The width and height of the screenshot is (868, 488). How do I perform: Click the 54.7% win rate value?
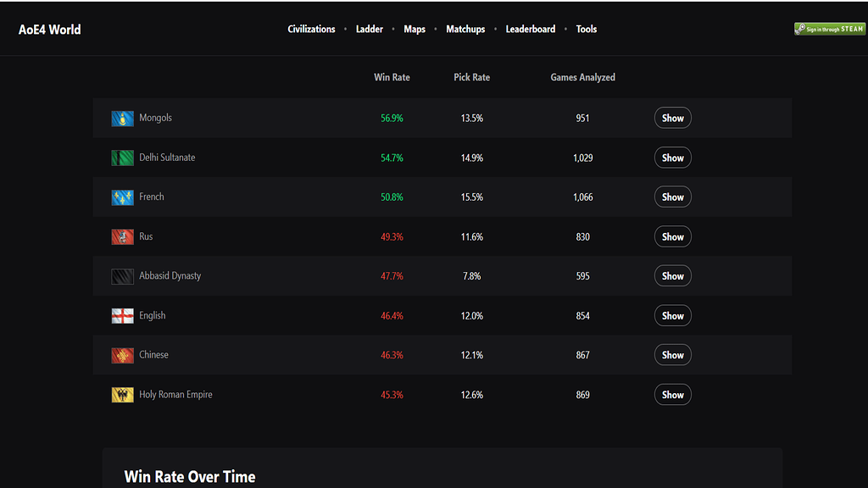tap(392, 158)
